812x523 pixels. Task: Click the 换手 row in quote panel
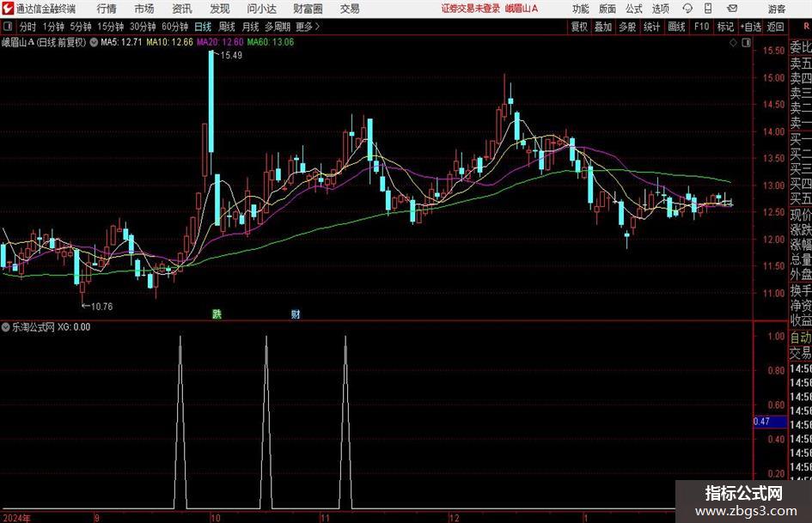click(x=801, y=290)
